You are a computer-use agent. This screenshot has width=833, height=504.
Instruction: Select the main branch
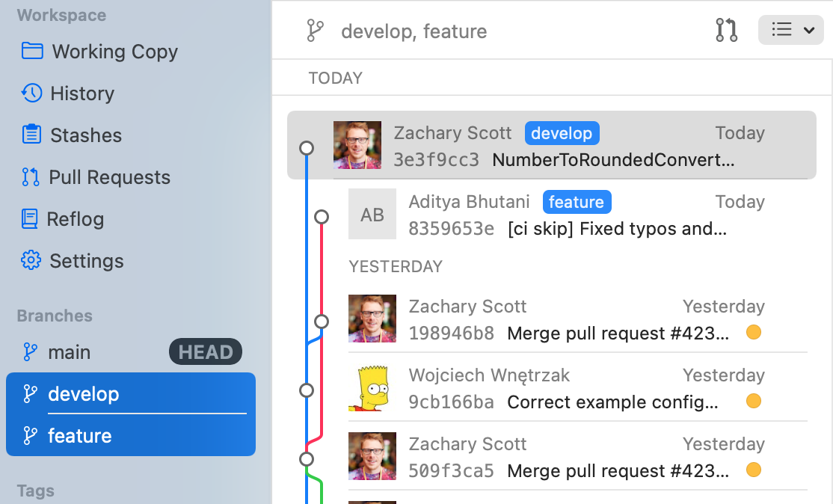[x=69, y=351]
